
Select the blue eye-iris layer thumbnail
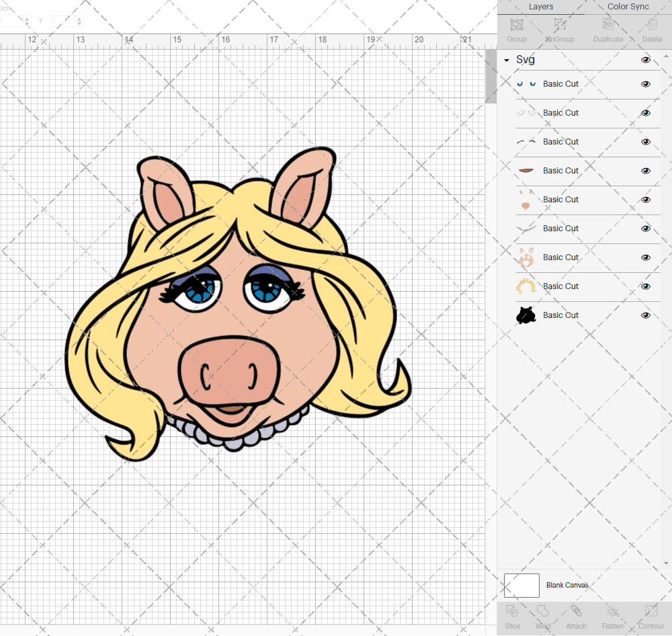526,84
